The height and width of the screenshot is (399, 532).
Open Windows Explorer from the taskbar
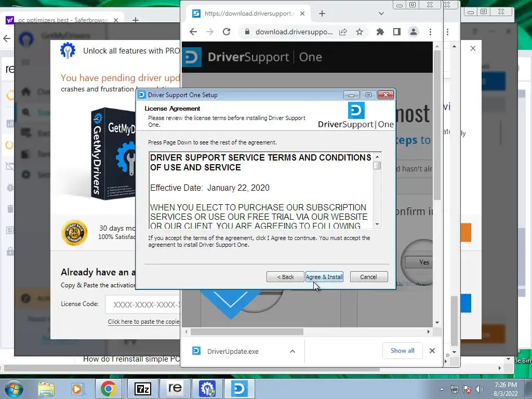(x=46, y=389)
